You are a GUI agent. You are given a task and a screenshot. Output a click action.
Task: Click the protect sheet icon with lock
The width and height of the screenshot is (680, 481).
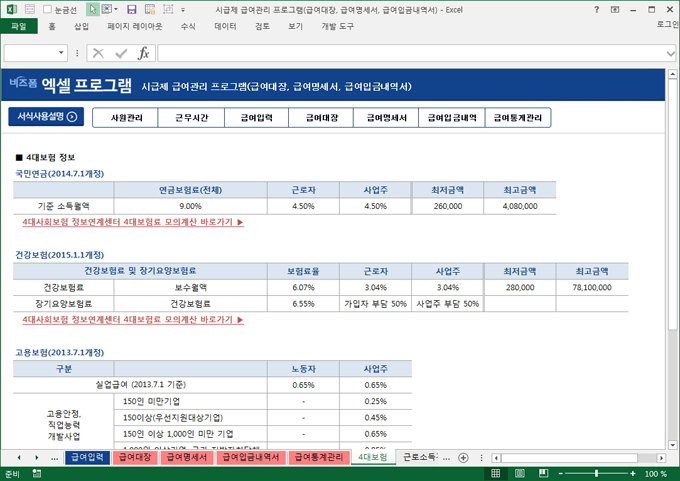150,9
